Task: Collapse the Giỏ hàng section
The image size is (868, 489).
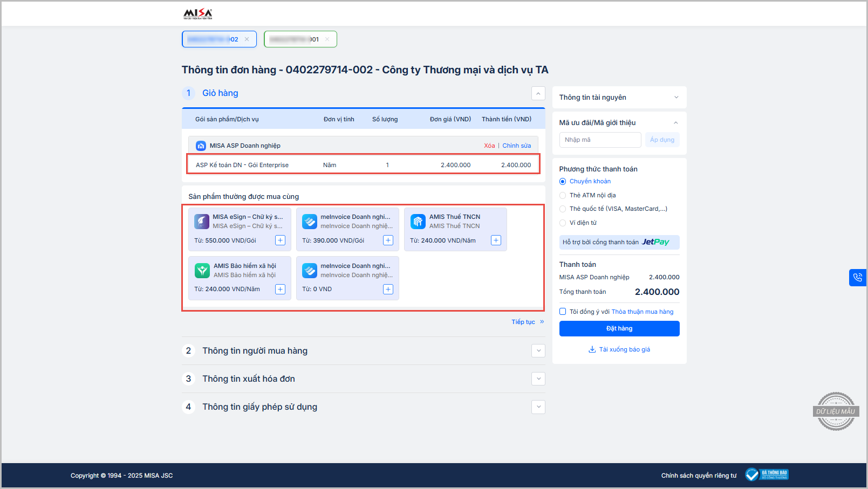Action: (x=538, y=93)
